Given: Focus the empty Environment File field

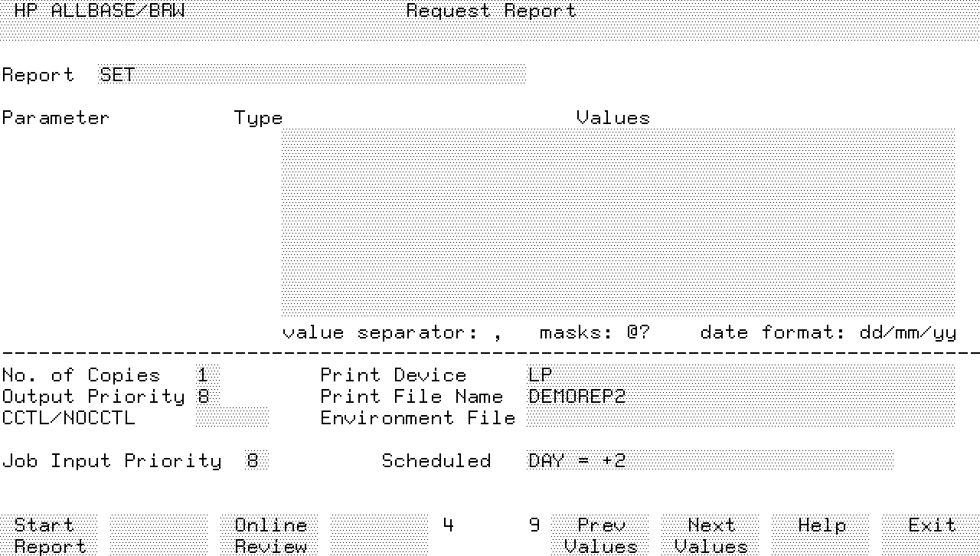Looking at the screenshot, I should pyautogui.click(x=740, y=418).
